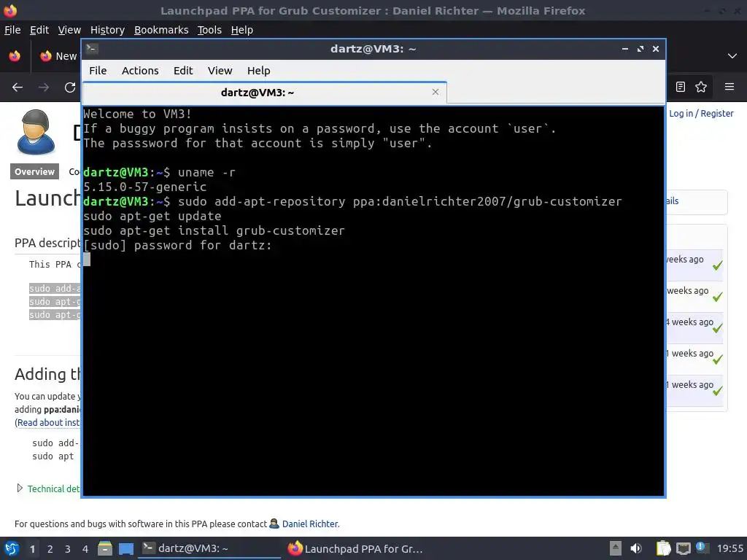747x560 pixels.
Task: Click the removable media eject tray icon
Action: (x=616, y=548)
